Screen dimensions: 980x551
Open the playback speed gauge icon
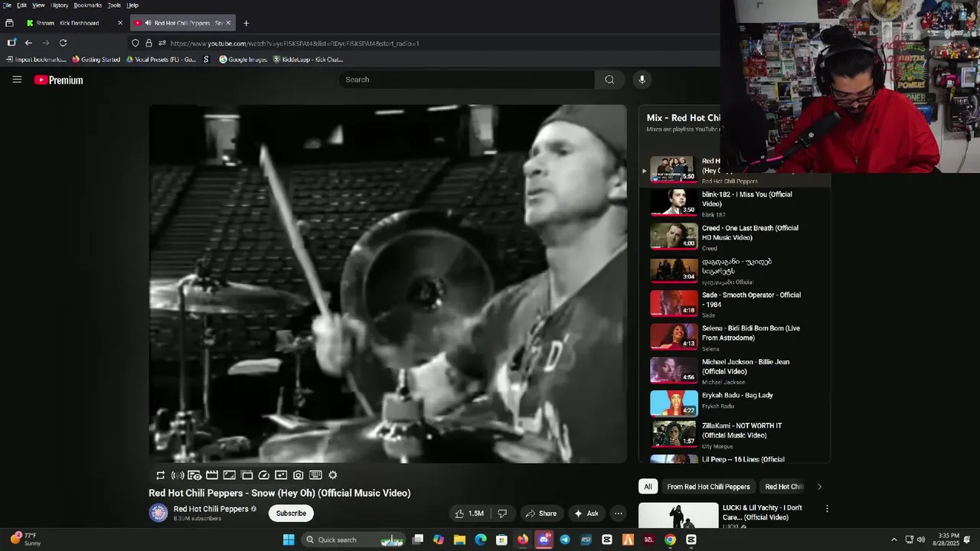(x=264, y=475)
